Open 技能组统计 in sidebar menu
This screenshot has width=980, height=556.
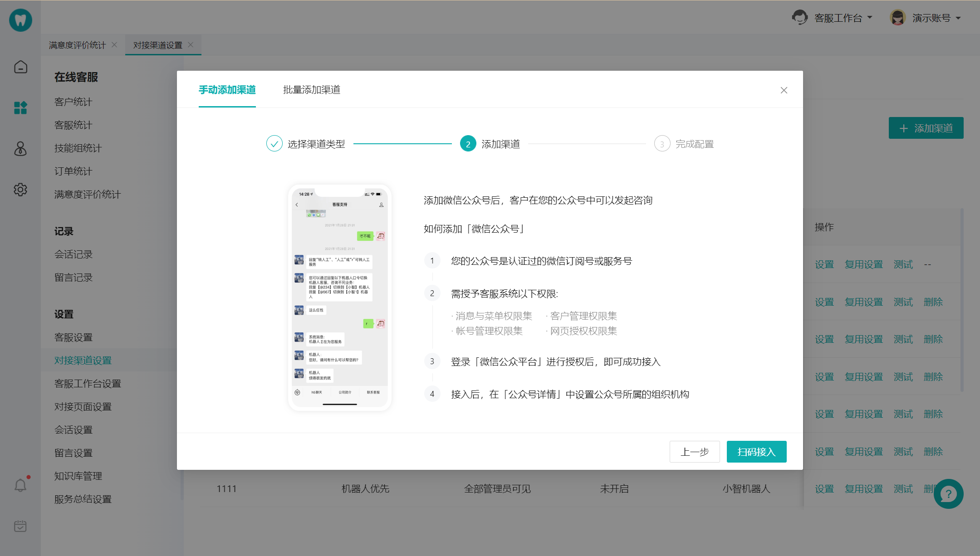(x=78, y=148)
